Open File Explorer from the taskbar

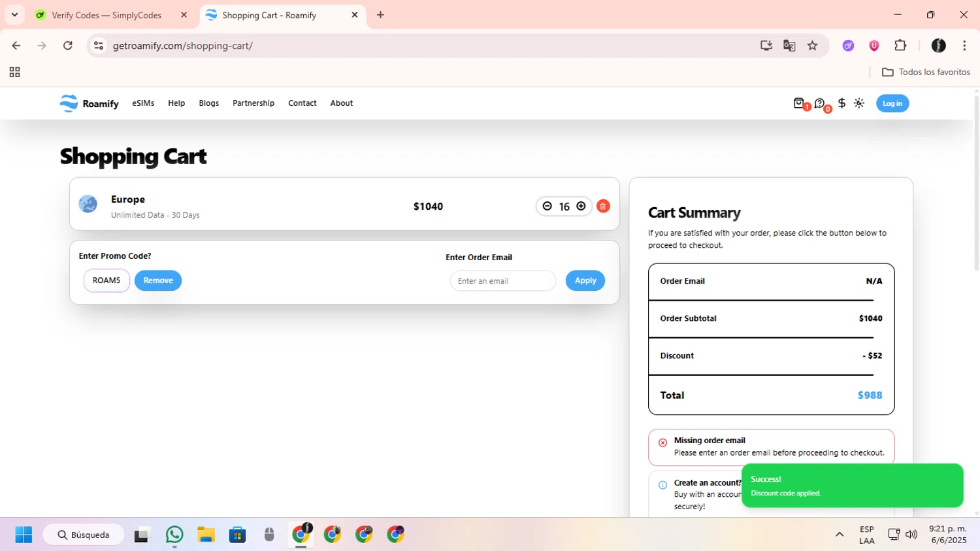coord(206,535)
